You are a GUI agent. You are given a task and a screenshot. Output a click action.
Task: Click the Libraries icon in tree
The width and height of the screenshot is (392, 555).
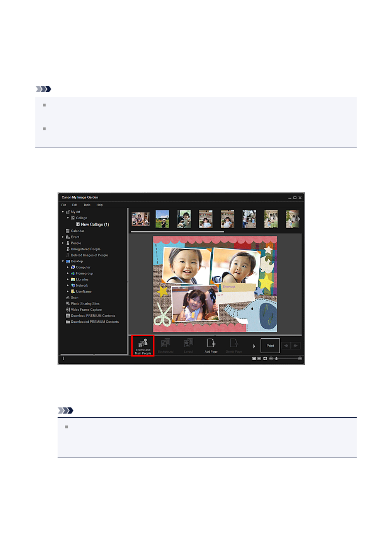click(x=73, y=280)
